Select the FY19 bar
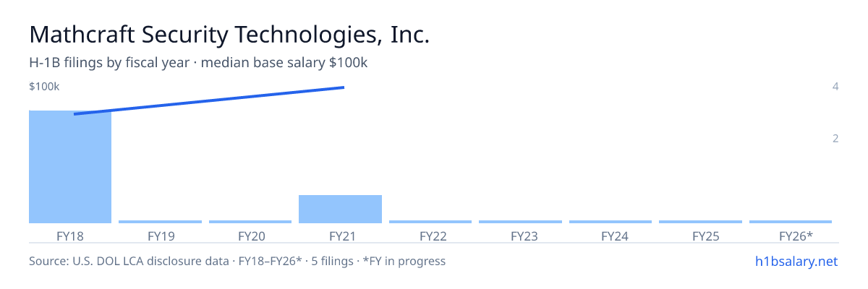This screenshot has height=289, width=868. coord(160,222)
